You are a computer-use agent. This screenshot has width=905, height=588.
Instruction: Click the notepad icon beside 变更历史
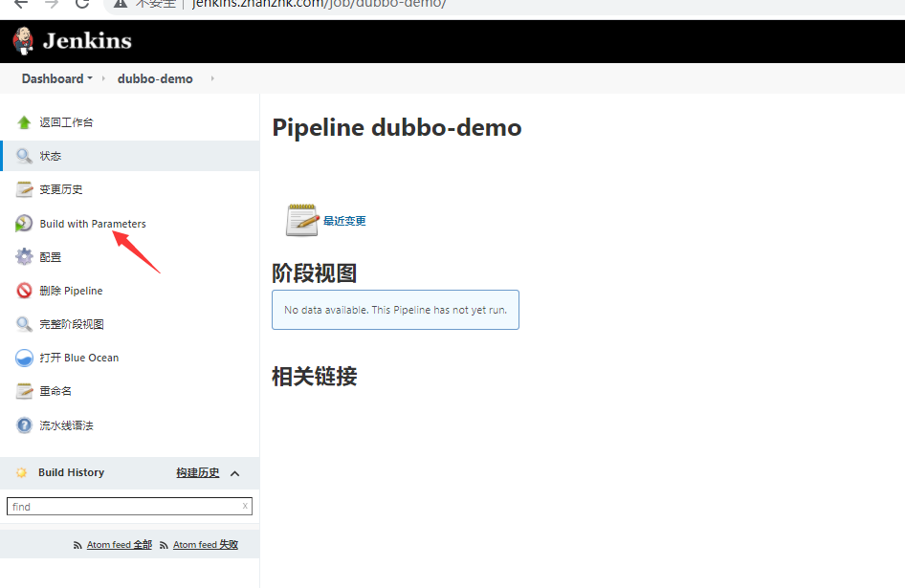24,189
